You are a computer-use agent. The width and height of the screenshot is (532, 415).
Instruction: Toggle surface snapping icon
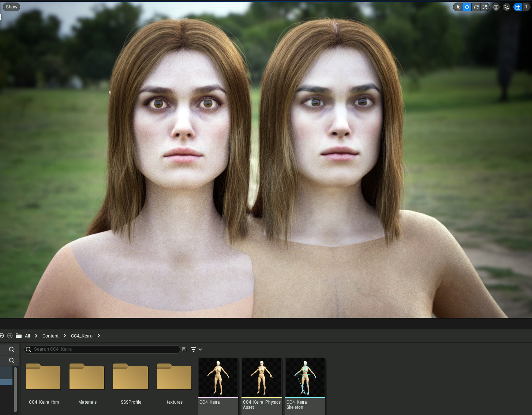pos(506,7)
